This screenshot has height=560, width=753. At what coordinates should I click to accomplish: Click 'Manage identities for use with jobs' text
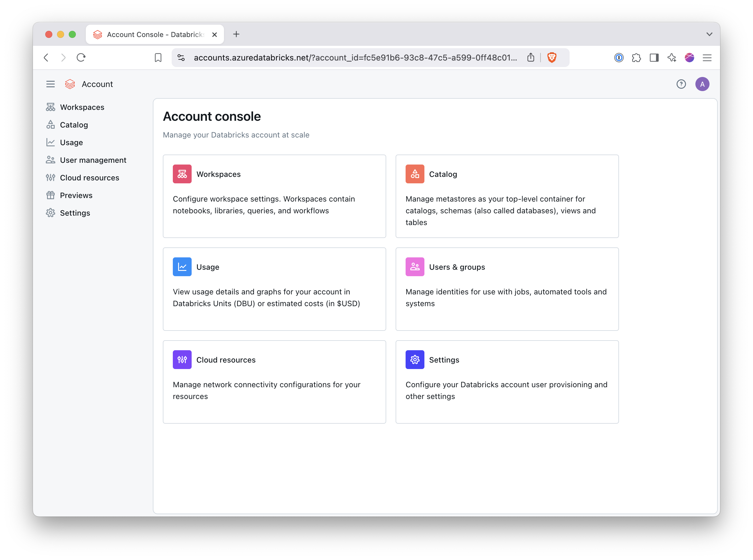tap(506, 298)
